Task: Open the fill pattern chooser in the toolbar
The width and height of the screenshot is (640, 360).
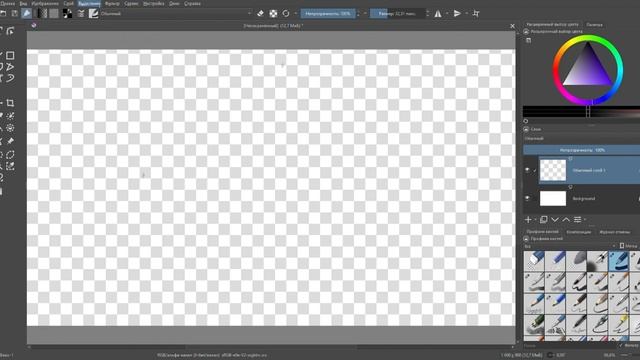Action: pyautogui.click(x=54, y=13)
